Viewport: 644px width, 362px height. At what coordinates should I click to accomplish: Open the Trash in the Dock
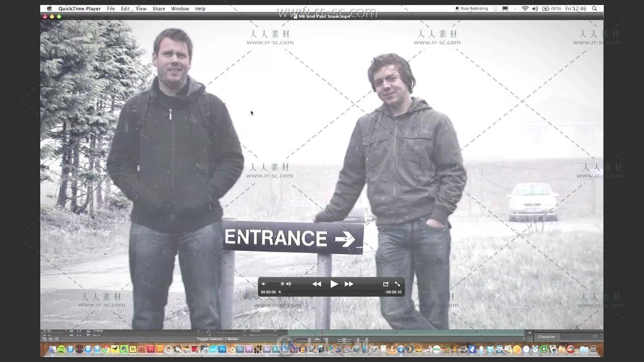[593, 349]
